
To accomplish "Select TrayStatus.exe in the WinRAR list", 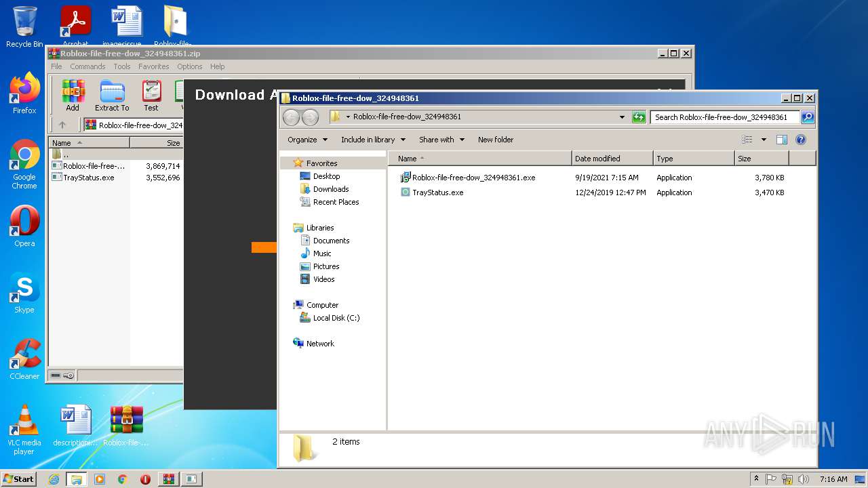I will (x=89, y=178).
